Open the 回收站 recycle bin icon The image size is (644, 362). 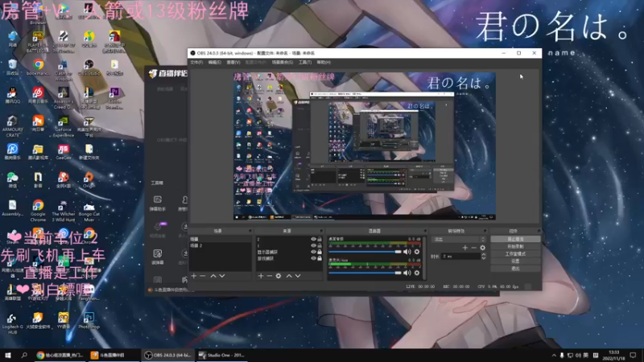point(12,68)
